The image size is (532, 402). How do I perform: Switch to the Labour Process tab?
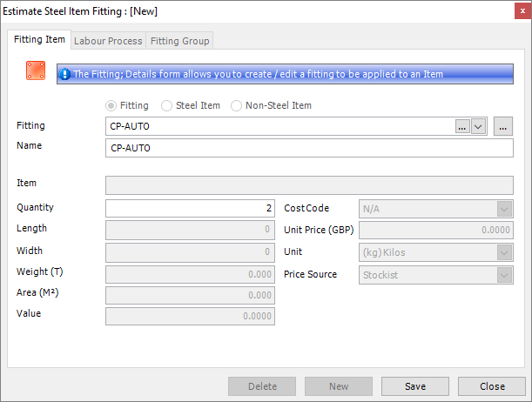(107, 41)
